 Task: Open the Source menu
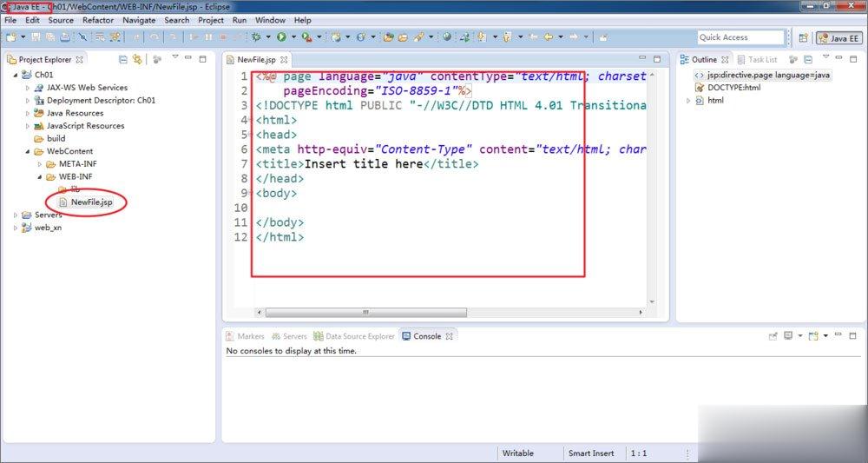pos(61,20)
